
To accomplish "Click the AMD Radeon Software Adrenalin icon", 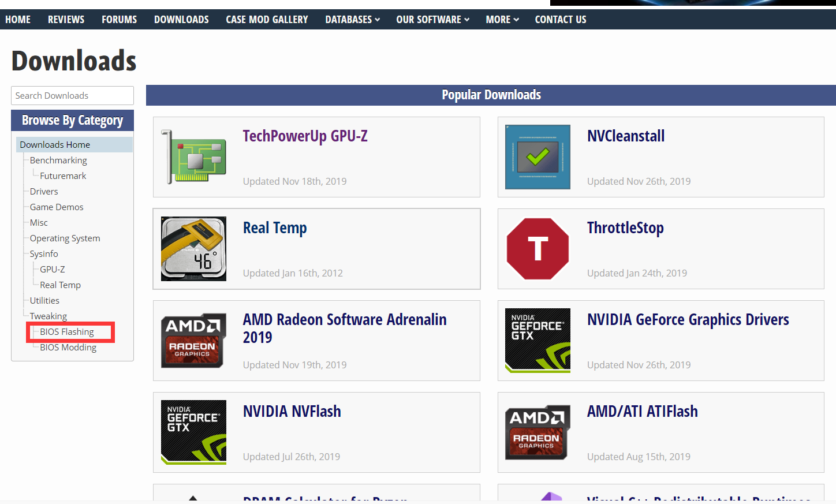I will click(x=193, y=341).
